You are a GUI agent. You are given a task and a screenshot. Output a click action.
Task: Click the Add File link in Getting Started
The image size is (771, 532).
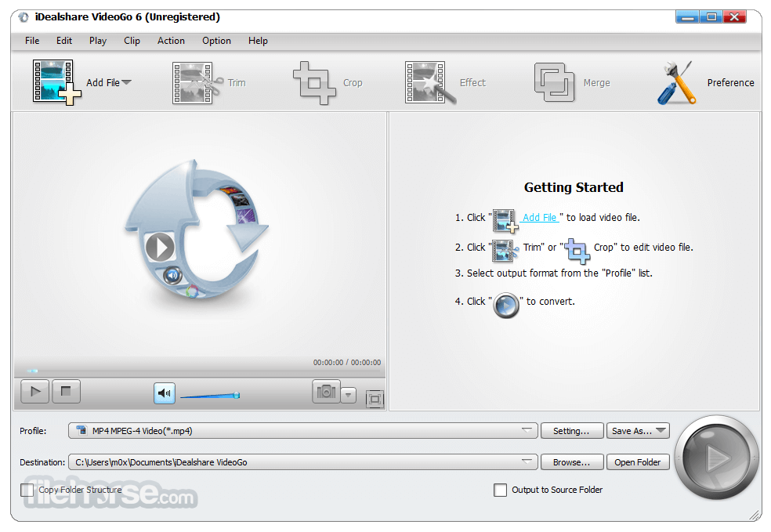(539, 217)
